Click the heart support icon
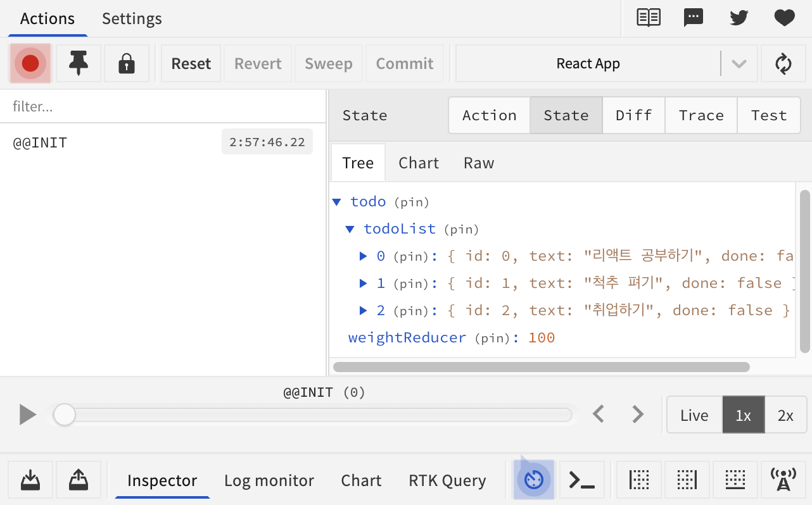812x505 pixels. (785, 18)
